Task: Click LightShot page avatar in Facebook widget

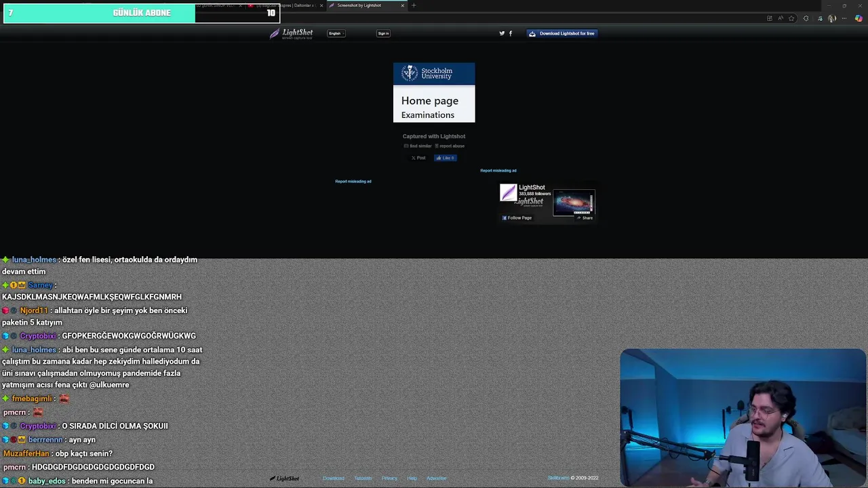Action: coord(508,193)
